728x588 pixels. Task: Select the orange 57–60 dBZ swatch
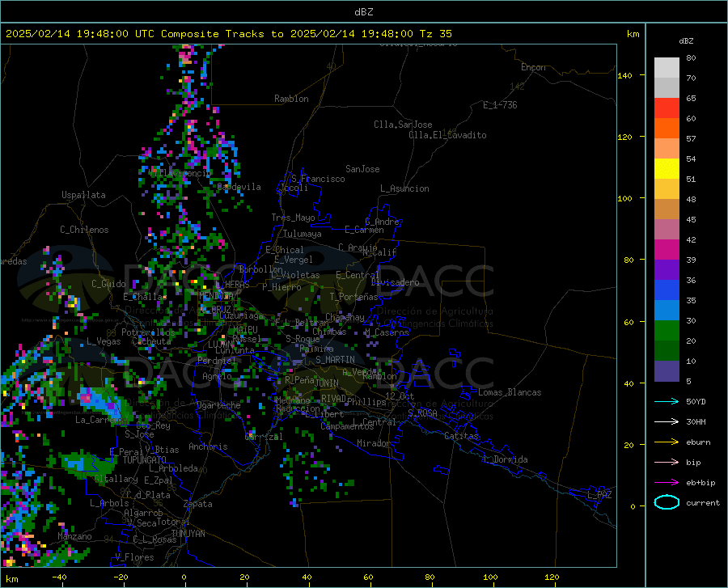click(x=667, y=128)
